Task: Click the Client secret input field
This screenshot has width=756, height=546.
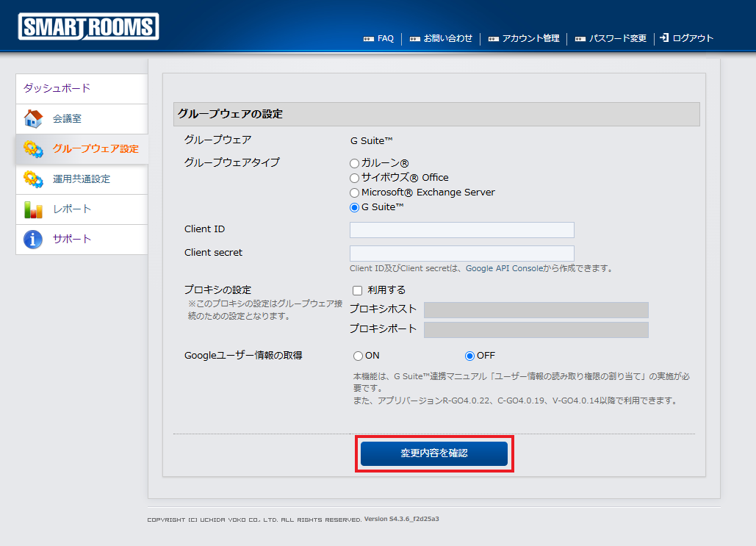Action: (461, 253)
